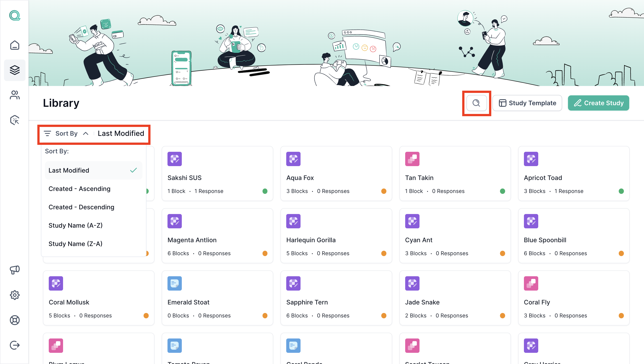Choose Created - Descending sort option
Screen dimensions: 644x364
point(93,207)
